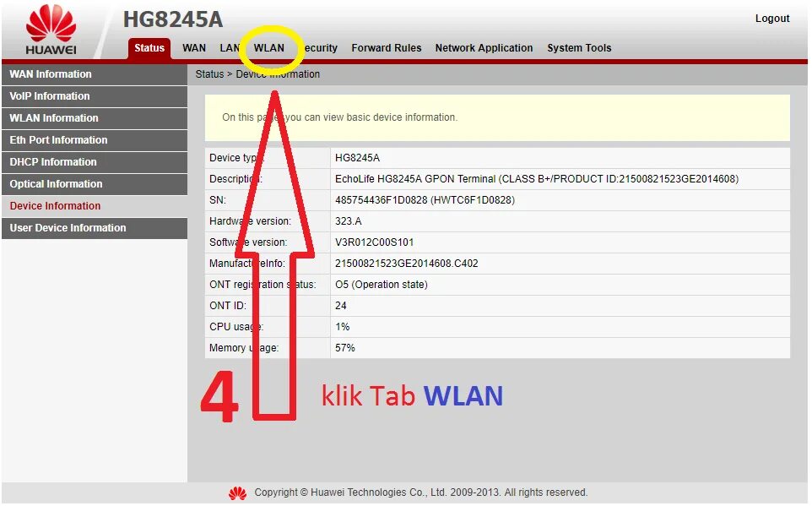Click the Status > Device Information breadcrumb
Viewport: 812px width, 506px height.
point(257,74)
